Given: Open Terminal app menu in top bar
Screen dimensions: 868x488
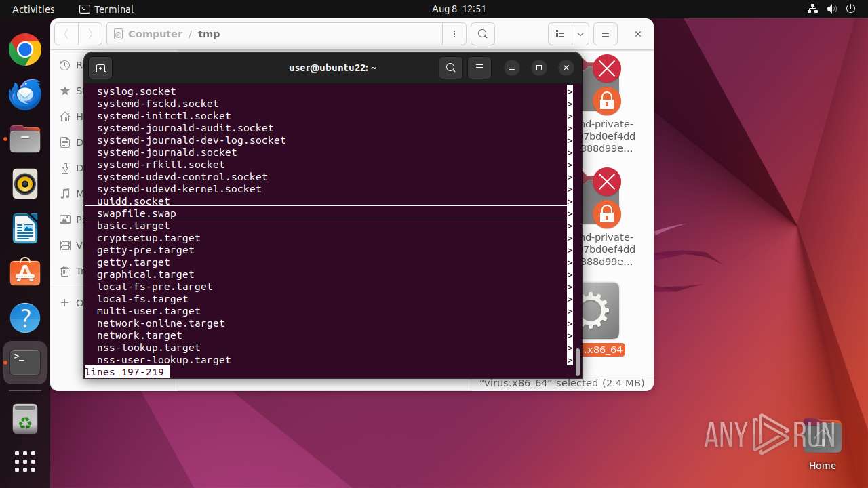Looking at the screenshot, I should [x=106, y=9].
